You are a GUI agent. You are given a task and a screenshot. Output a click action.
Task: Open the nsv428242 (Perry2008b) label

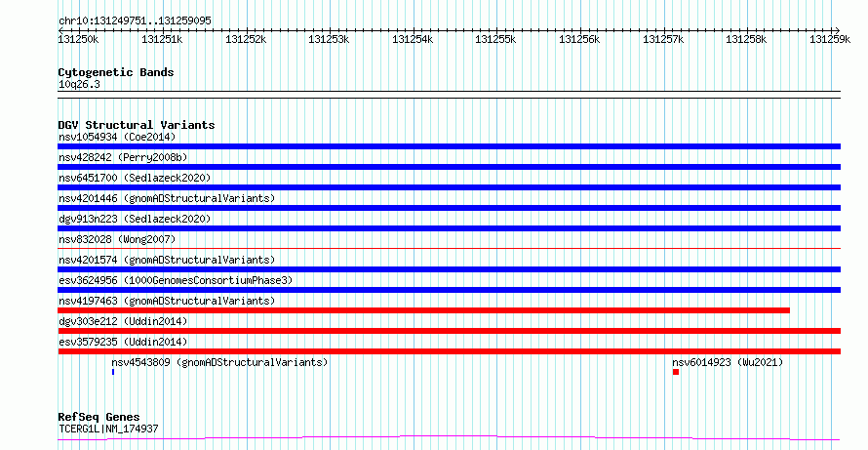coord(123,157)
